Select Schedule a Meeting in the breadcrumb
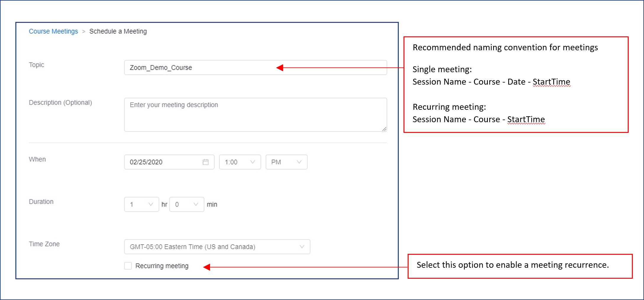Screen dimensions: 644x300 [x=118, y=31]
